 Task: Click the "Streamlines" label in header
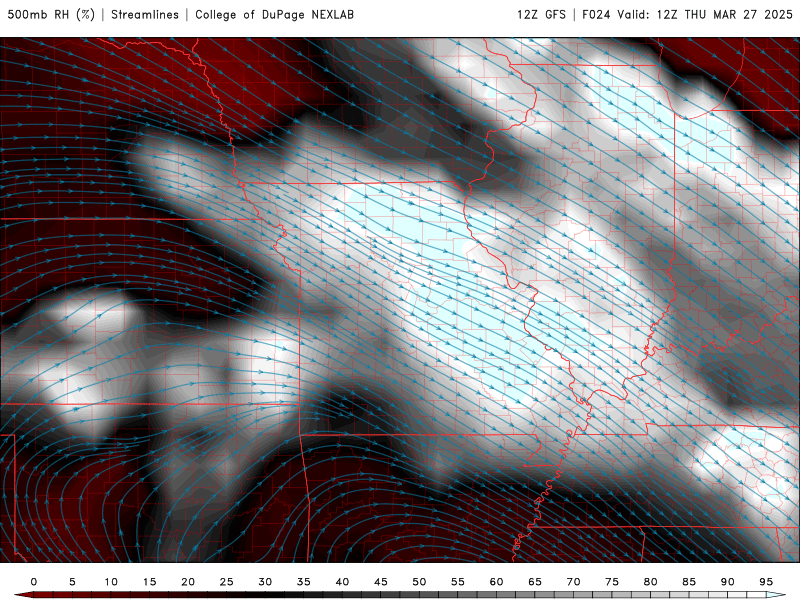click(145, 14)
